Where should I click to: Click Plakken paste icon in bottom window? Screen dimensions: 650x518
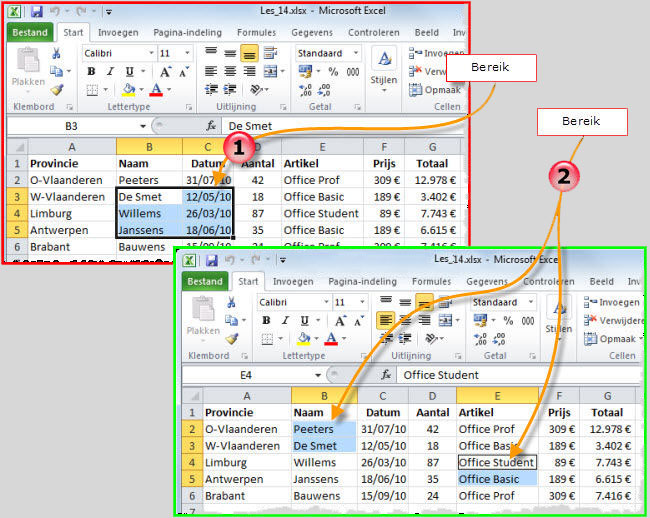(x=203, y=310)
